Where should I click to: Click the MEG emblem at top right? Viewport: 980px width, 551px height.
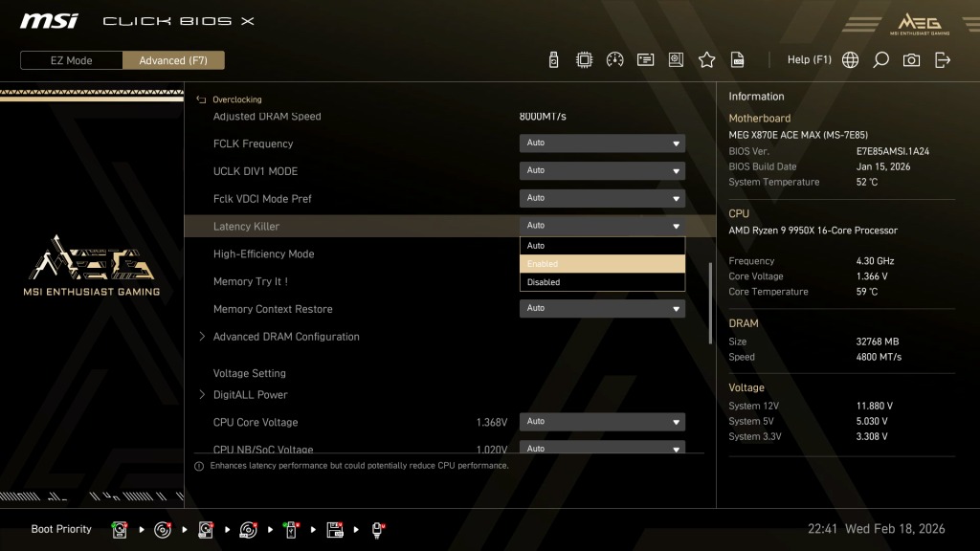point(920,24)
